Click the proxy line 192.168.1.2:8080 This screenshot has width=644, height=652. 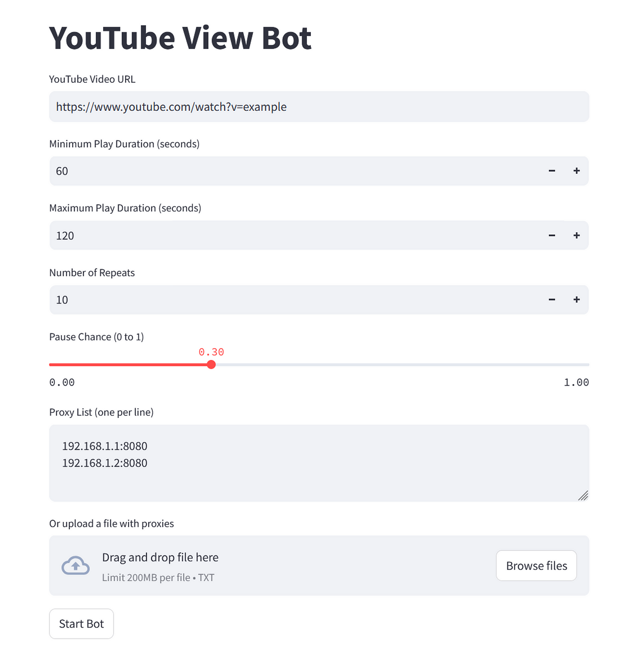[x=105, y=463]
